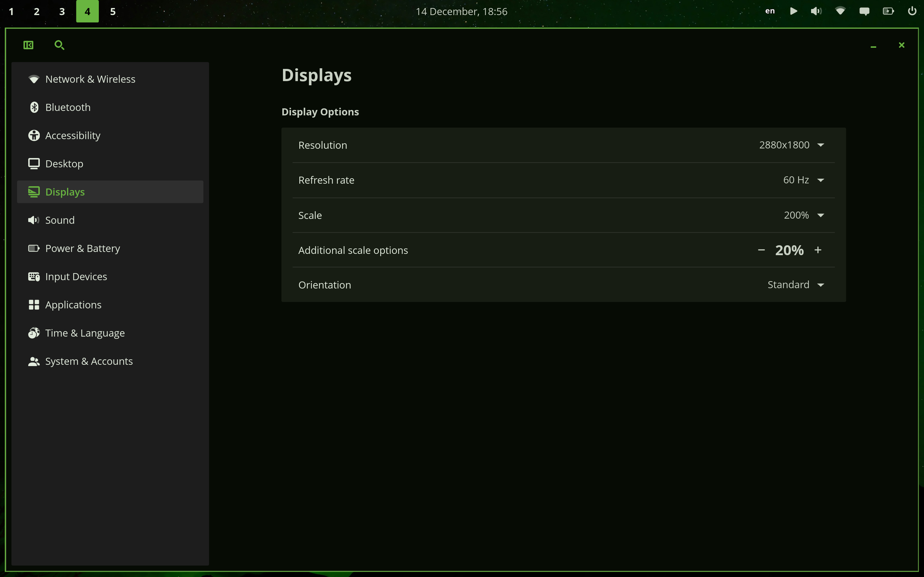Open the Applications settings page
Viewport: 924px width, 577px height.
coord(73,305)
